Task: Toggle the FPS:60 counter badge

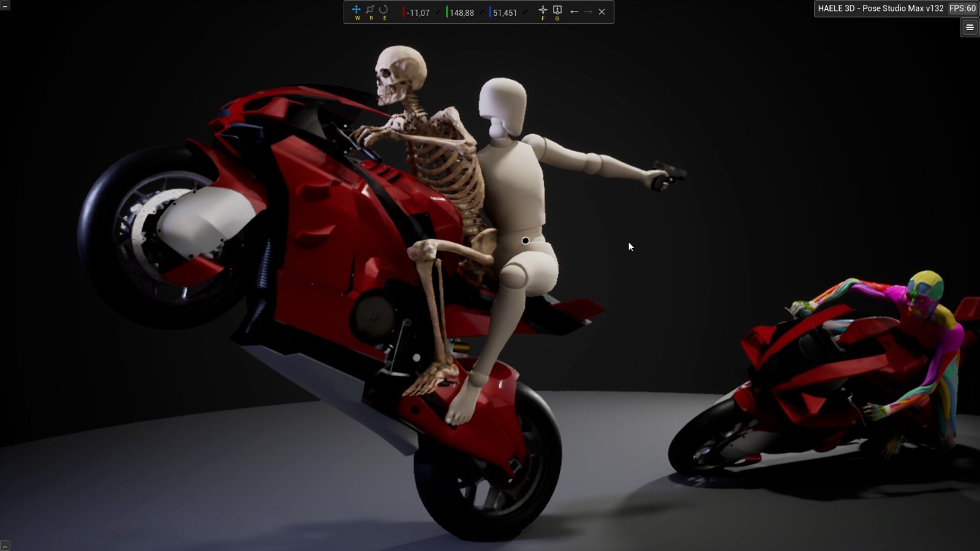Action: 962,9
